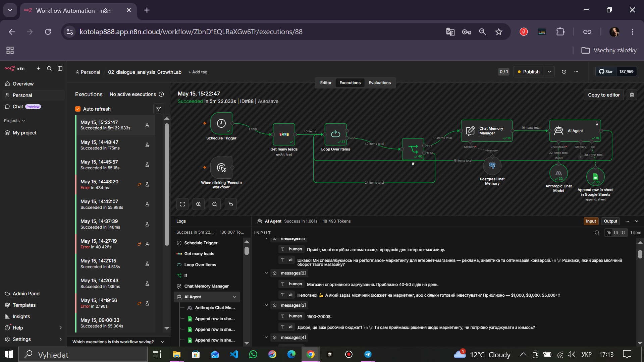This screenshot has width=644, height=362.
Task: Zoom out on workflow canvas
Action: [215, 204]
